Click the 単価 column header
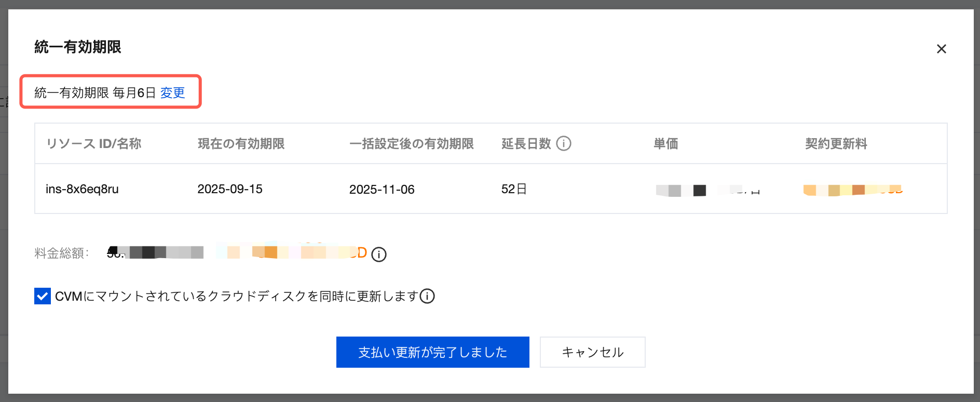Image resolution: width=980 pixels, height=402 pixels. pos(665,143)
